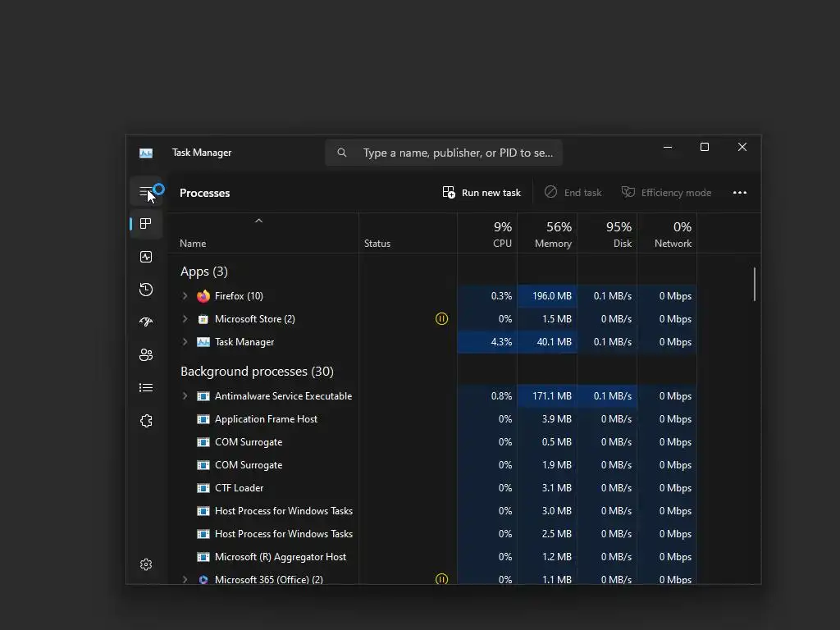
Task: Sort by the Memory column header
Action: [547, 234]
